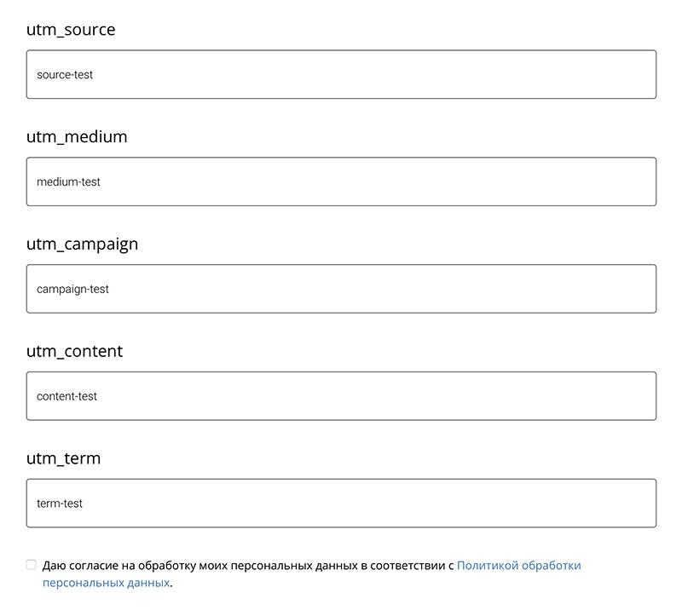Focus the utm_medium input field

pos(341,181)
